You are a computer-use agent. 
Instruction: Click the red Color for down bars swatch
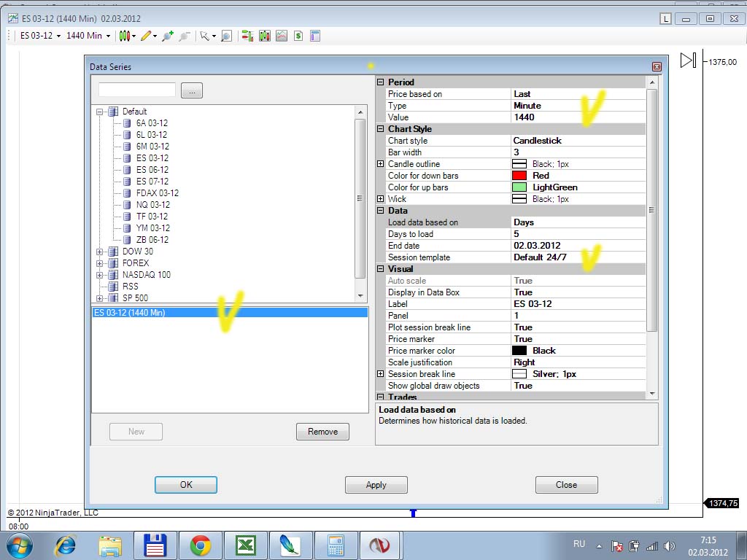(x=519, y=175)
